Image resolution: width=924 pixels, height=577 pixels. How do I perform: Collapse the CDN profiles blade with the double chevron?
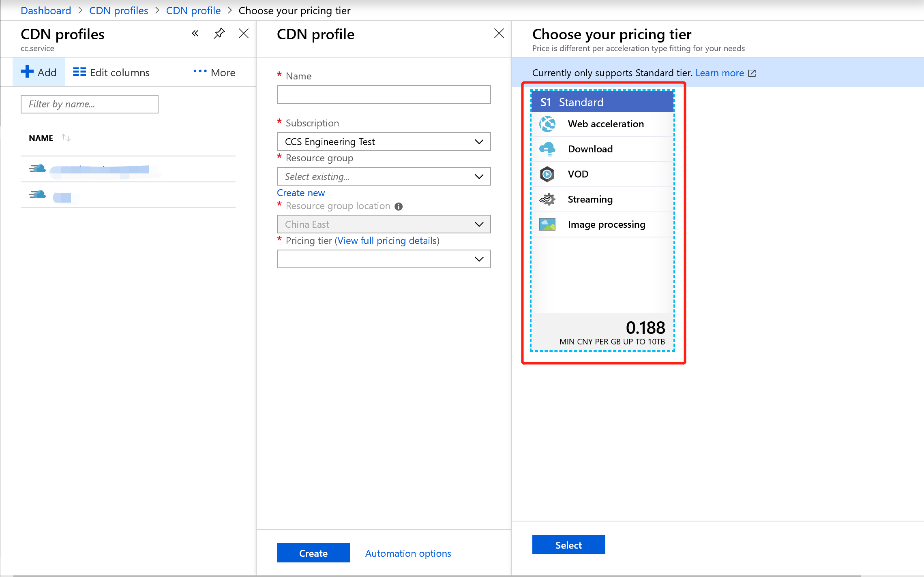(x=195, y=34)
